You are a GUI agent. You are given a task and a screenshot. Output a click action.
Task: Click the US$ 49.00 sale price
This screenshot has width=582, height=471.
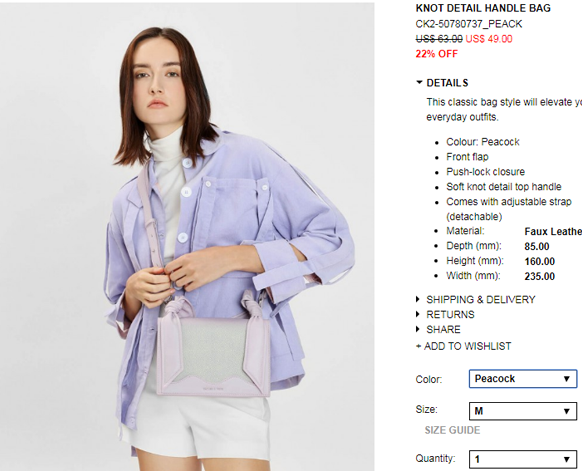pos(489,39)
